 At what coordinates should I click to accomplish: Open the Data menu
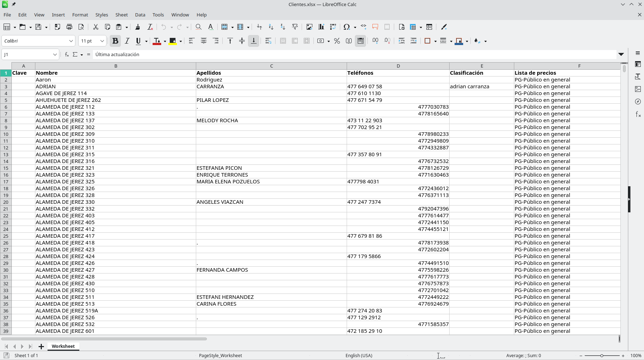140,15
